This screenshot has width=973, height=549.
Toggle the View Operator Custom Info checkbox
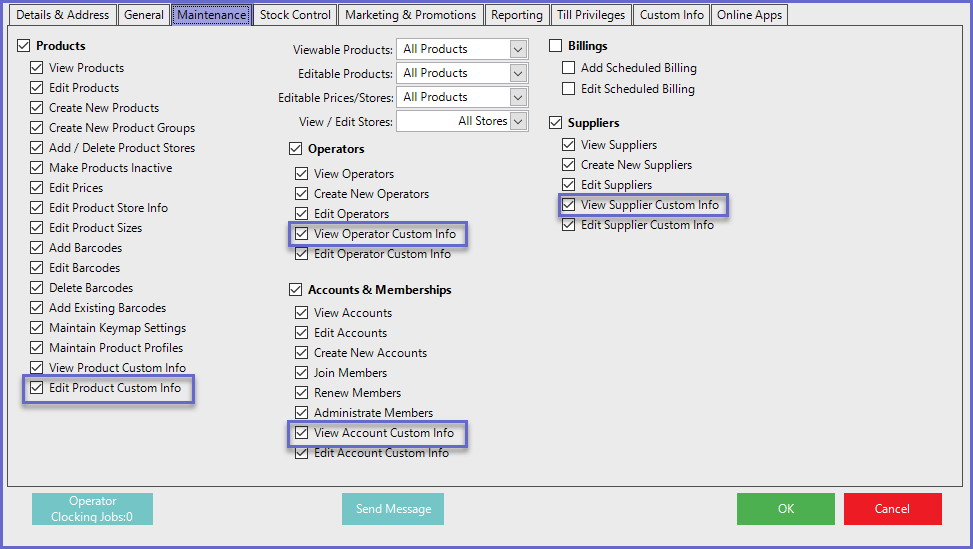302,234
